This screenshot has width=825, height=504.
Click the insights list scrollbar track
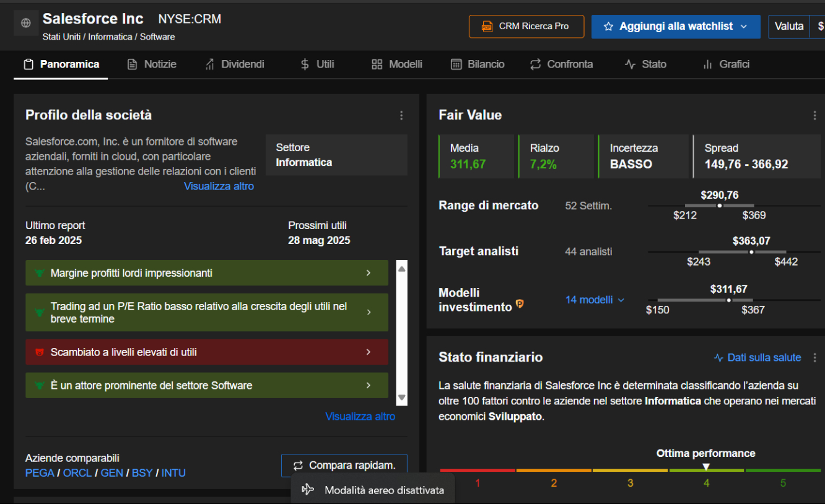(401, 333)
